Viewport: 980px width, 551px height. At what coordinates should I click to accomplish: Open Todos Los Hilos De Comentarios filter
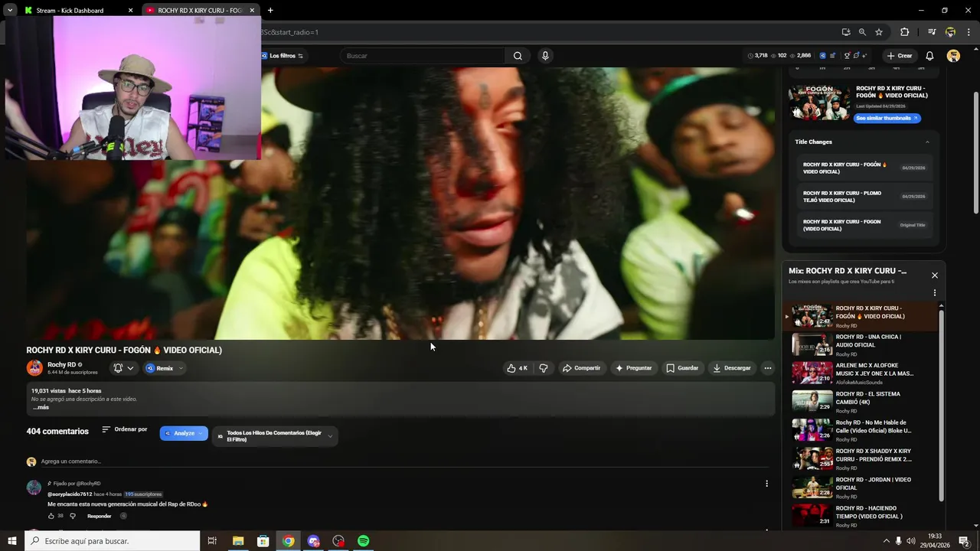[x=275, y=436]
